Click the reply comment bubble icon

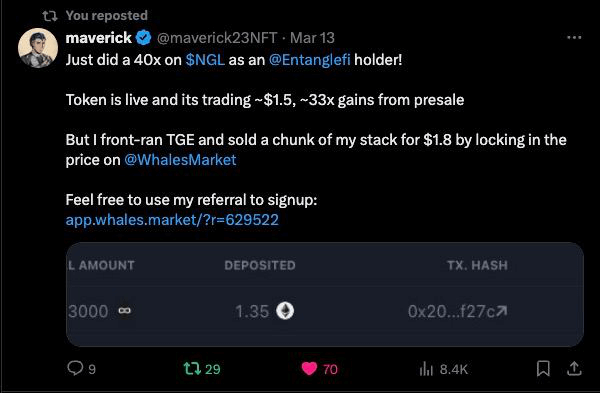(75, 368)
